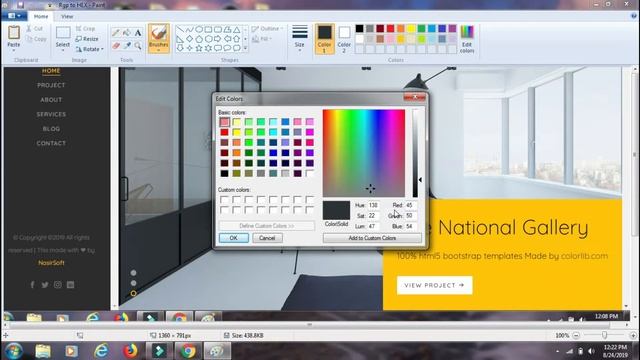The height and width of the screenshot is (360, 640).
Task: Open Internet Explorer from the taskbar
Action: click(101, 351)
